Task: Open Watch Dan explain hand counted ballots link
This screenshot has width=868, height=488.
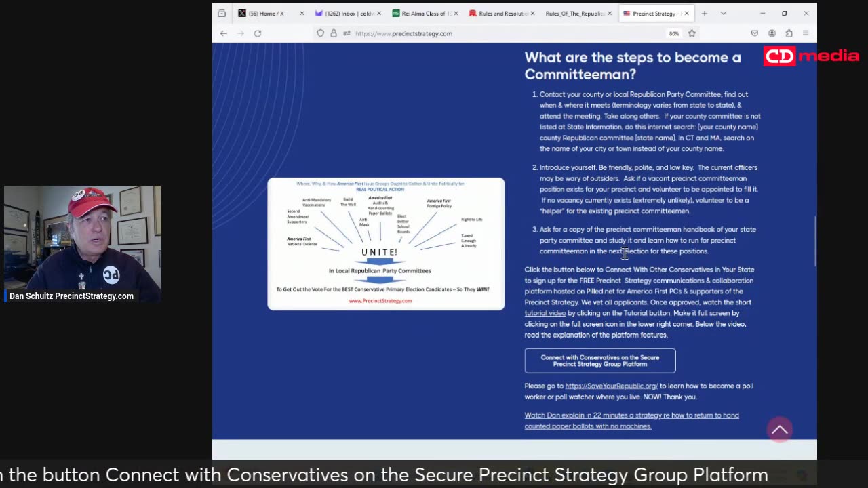Action: coord(631,420)
